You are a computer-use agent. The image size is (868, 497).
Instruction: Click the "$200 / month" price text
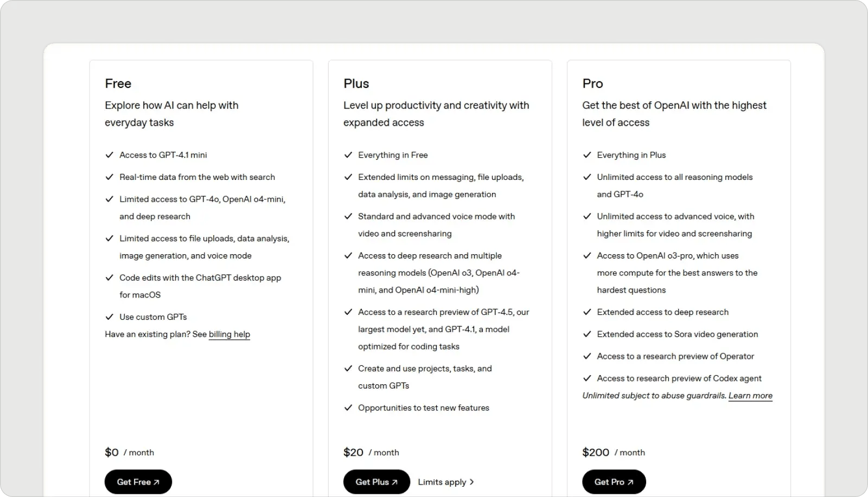613,452
